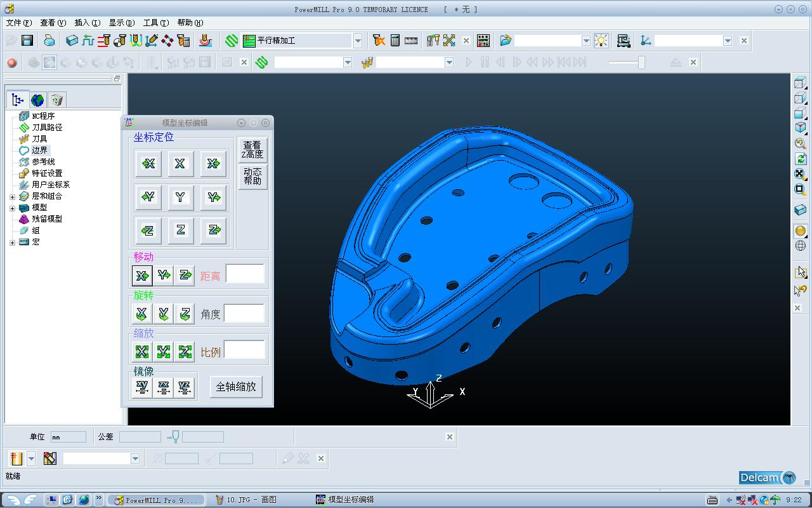Click the refresh view icon on right toolbar
The width and height of the screenshot is (812, 508).
click(801, 159)
